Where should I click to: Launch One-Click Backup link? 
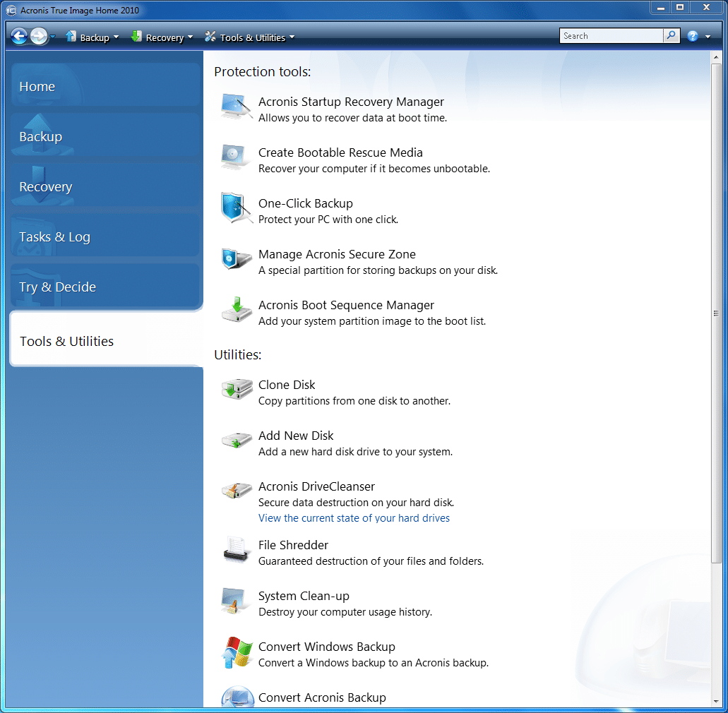pos(306,203)
